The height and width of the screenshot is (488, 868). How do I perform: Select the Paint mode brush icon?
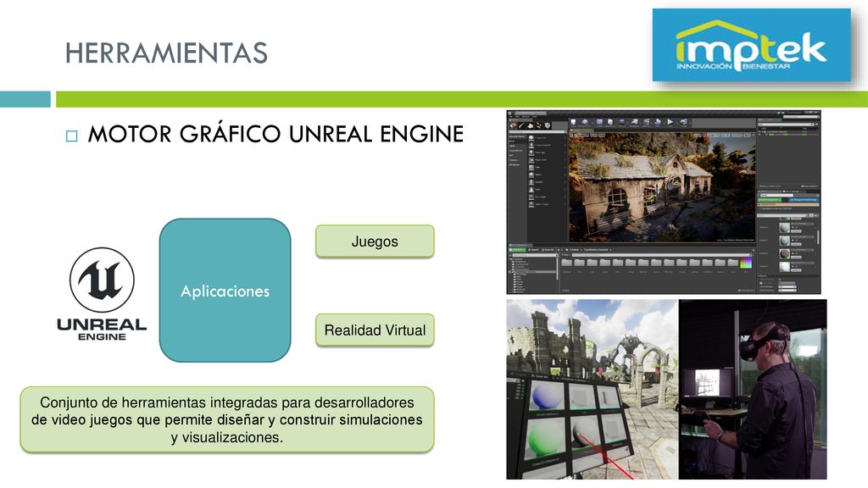pos(521,126)
